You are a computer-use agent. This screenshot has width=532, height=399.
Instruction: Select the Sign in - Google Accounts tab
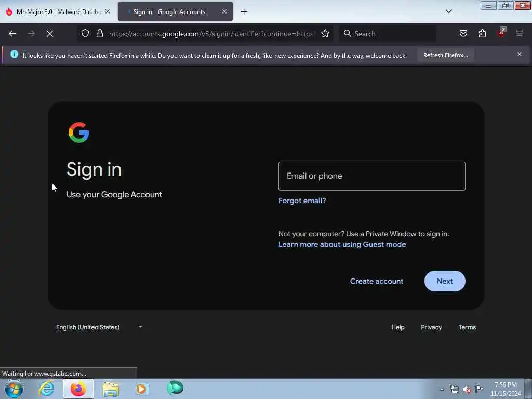pyautogui.click(x=175, y=11)
